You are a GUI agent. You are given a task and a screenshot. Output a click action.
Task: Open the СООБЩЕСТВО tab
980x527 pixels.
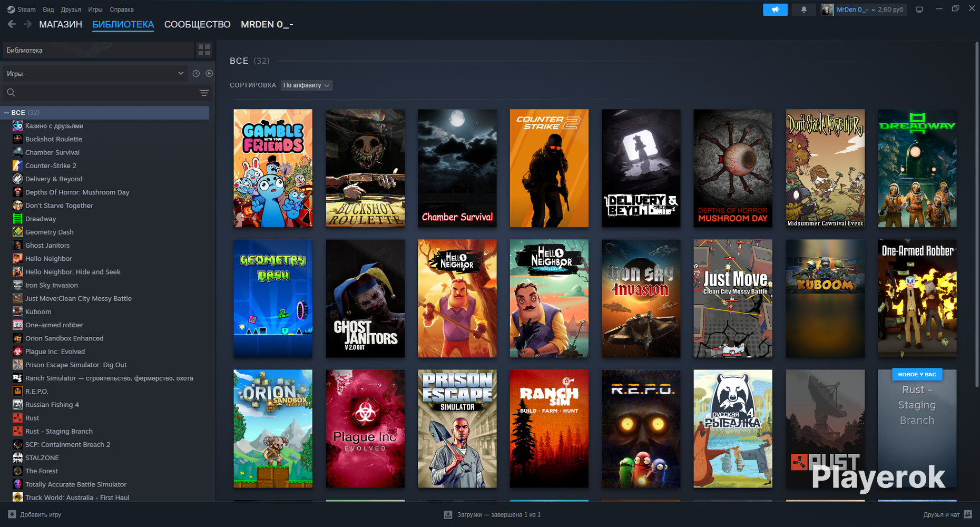pos(198,24)
